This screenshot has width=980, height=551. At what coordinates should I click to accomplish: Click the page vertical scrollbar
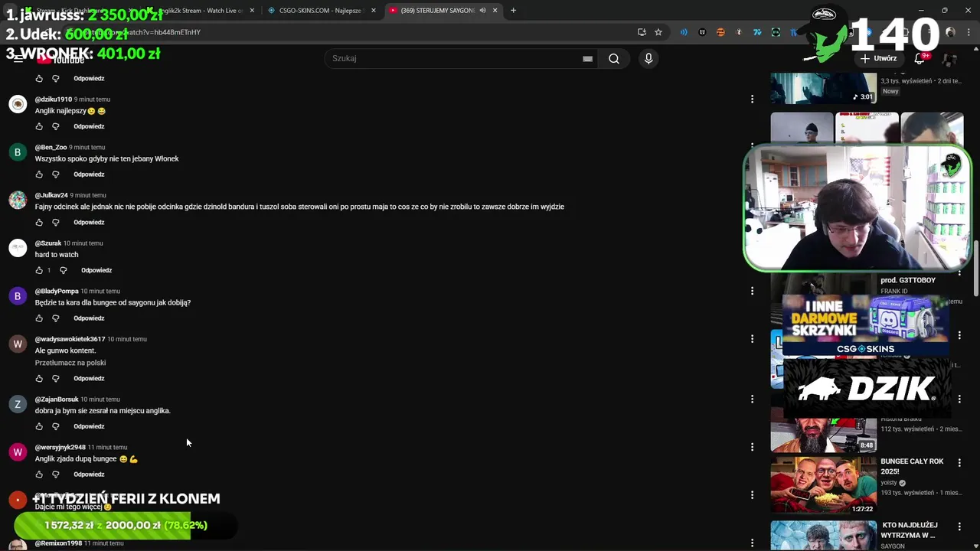976,268
